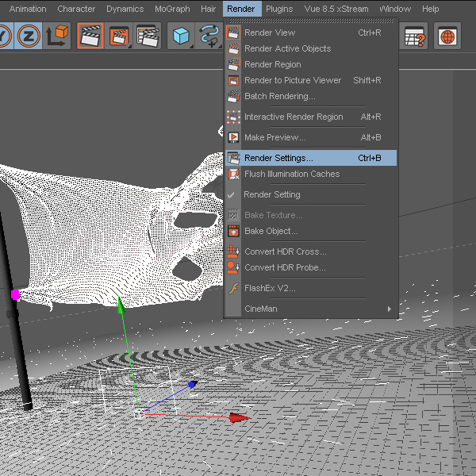Click the red X axis arrow handle

(x=240, y=418)
